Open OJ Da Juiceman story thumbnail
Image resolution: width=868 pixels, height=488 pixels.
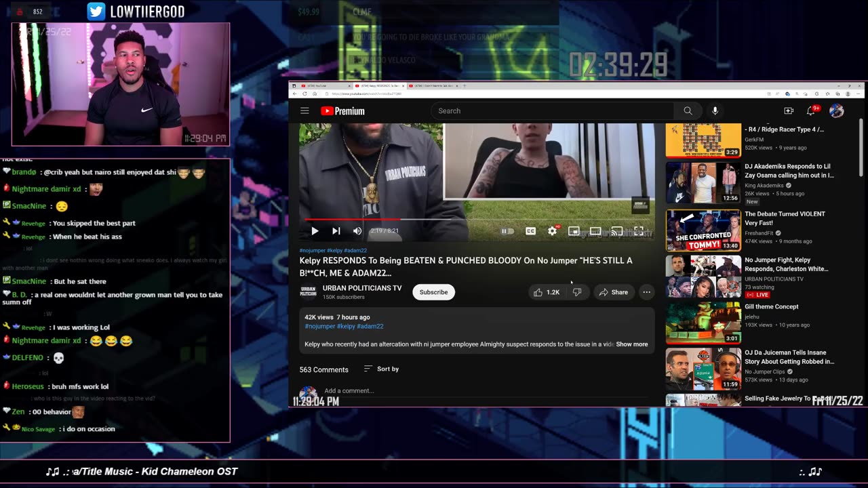[x=703, y=369]
